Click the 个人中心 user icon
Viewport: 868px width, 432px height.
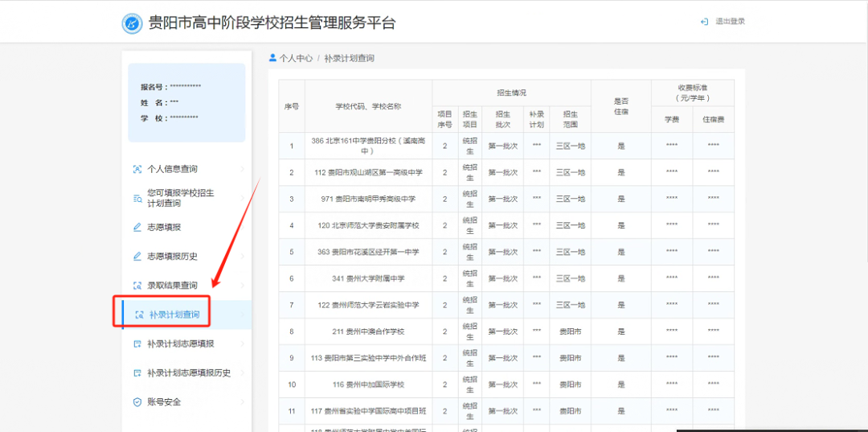(x=272, y=58)
